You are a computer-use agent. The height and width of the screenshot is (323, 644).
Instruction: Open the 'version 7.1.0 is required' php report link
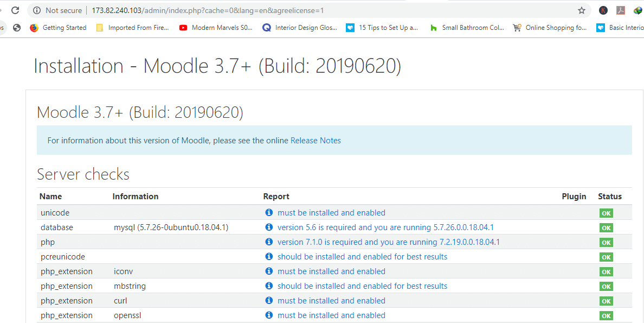pos(388,242)
